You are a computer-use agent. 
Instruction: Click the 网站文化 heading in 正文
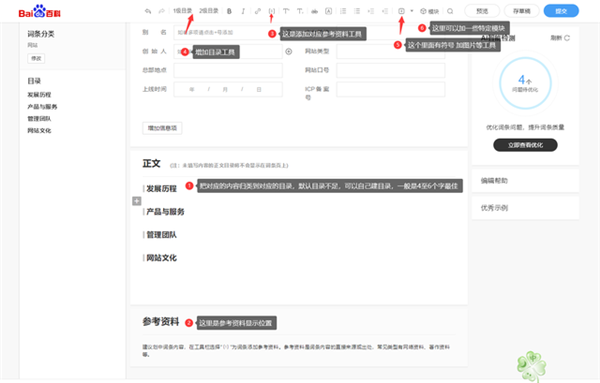click(161, 258)
